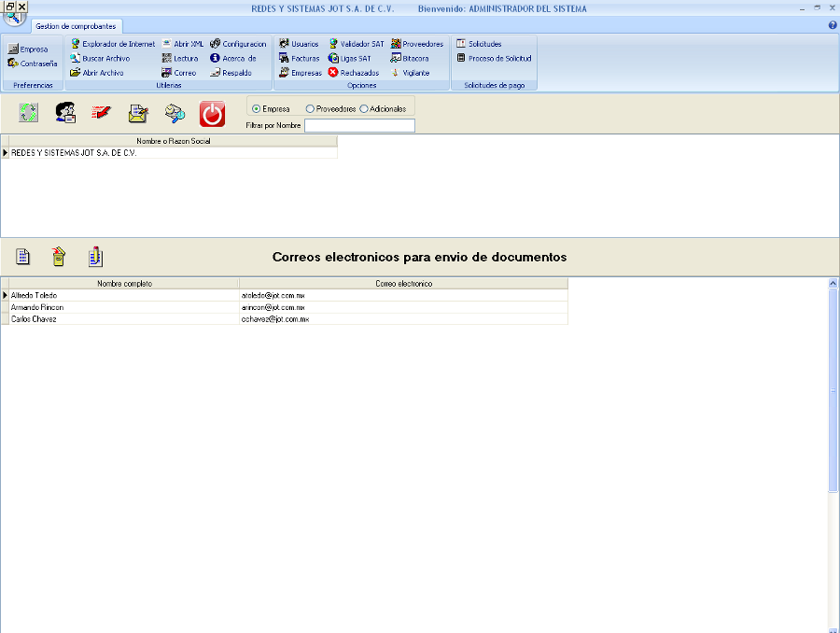
Task: Click the green refresh arrows icon
Action: [x=29, y=113]
